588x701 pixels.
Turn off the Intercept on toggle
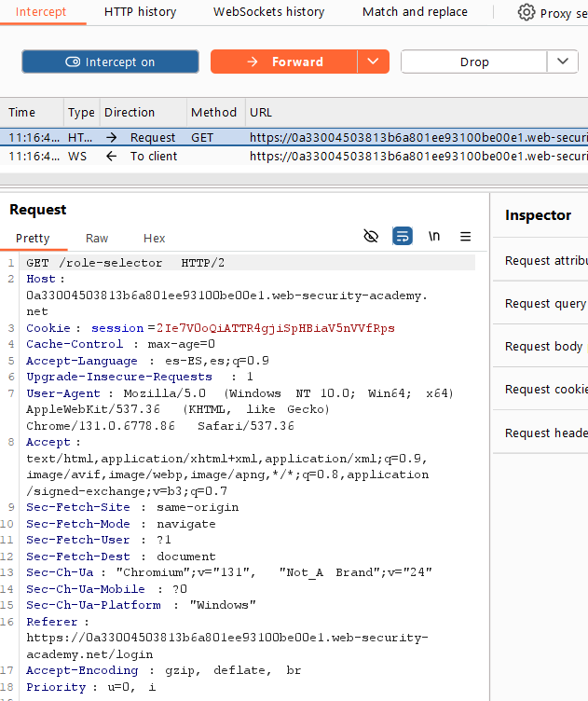point(110,62)
